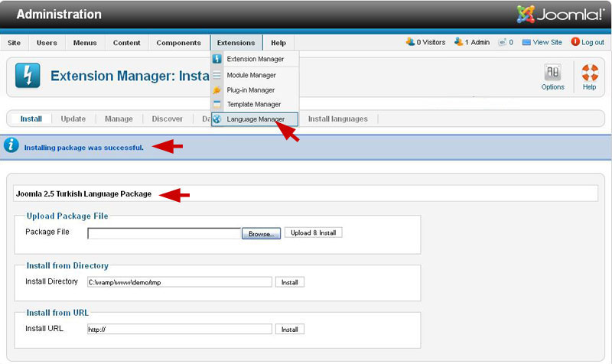This screenshot has width=612, height=364.
Task: Select Template Manager menu entry
Action: coord(253,104)
